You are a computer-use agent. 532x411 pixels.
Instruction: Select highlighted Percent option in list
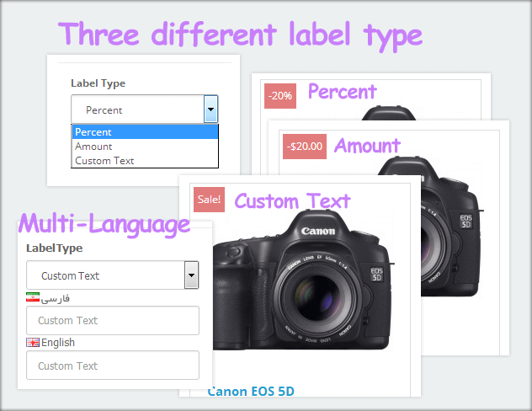coord(145,132)
